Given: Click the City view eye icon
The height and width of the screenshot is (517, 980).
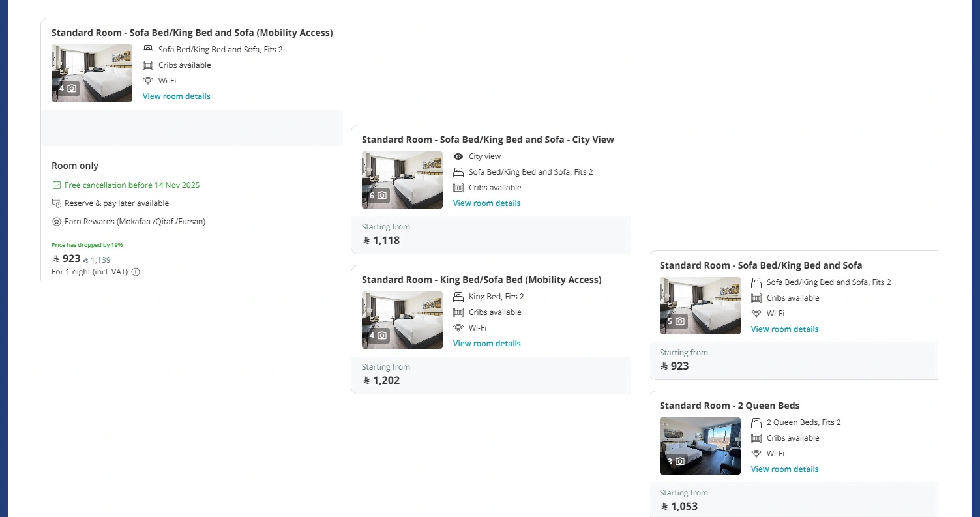Looking at the screenshot, I should tap(458, 156).
